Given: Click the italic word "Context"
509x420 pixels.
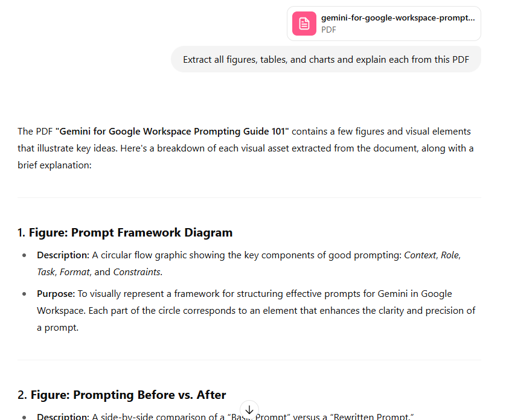Looking at the screenshot, I should pyautogui.click(x=420, y=255).
